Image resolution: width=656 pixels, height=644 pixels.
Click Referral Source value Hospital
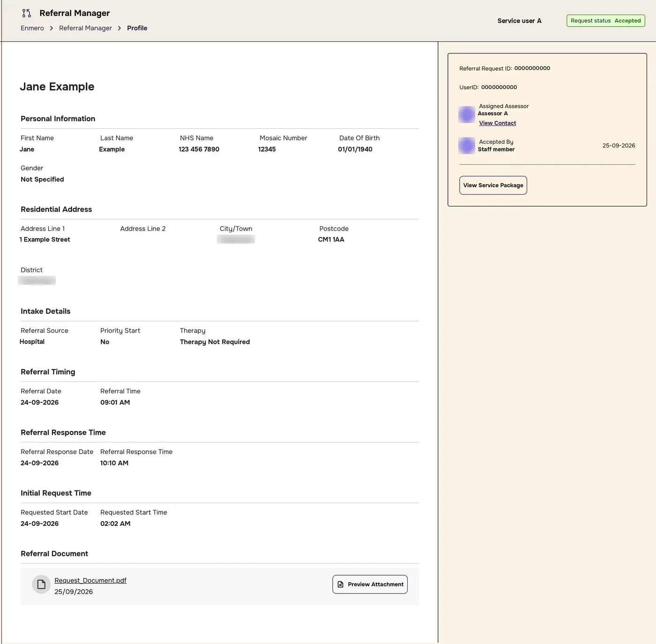[32, 342]
